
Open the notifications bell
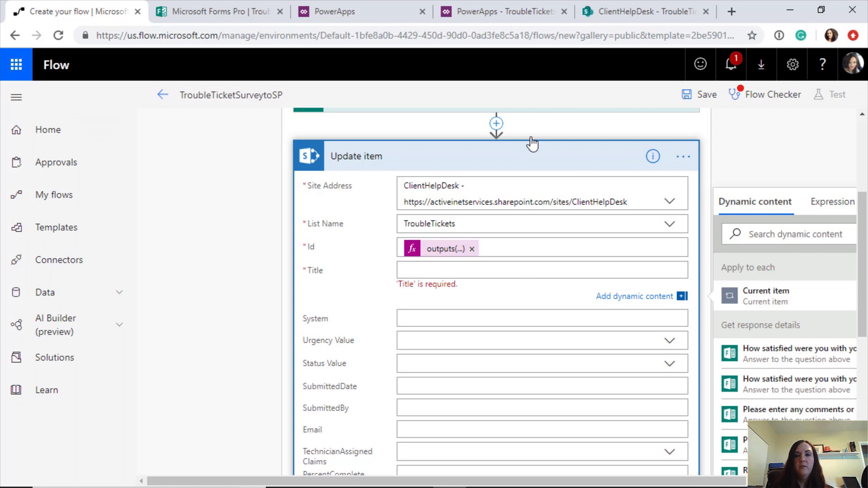[731, 64]
